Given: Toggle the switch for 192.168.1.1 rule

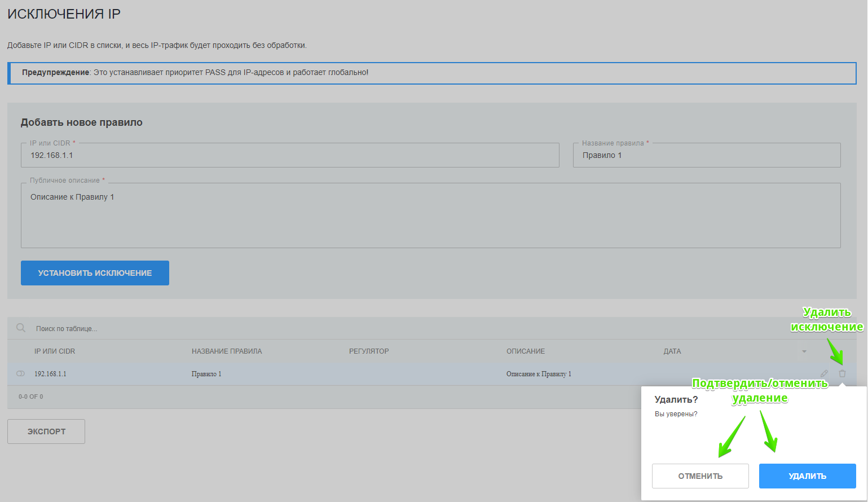Looking at the screenshot, I should click(x=21, y=373).
